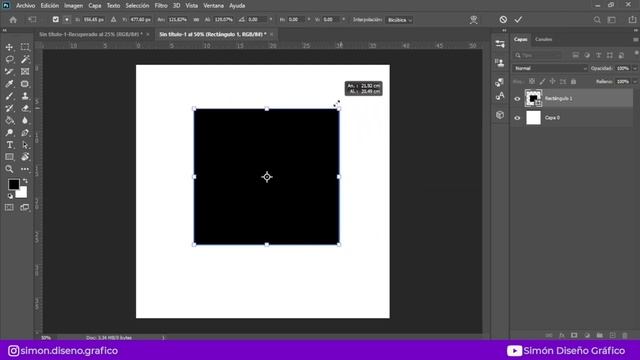Open the Relleno slider dropdown arrow
The image size is (640, 360).
click(635, 82)
